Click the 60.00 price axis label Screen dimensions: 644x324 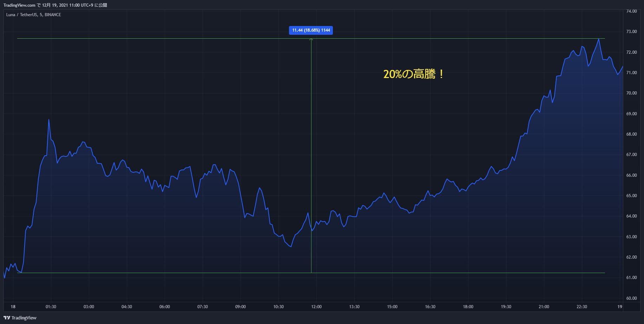tap(631, 298)
